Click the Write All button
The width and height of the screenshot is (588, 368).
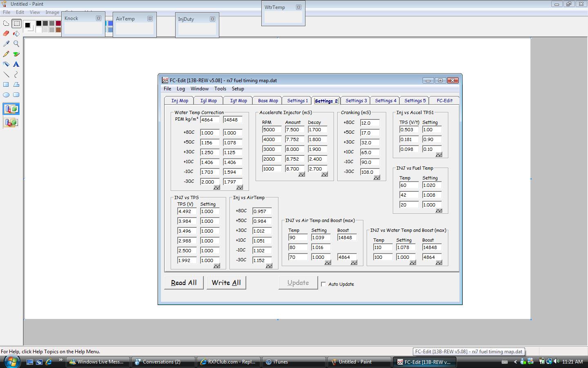[x=226, y=283]
